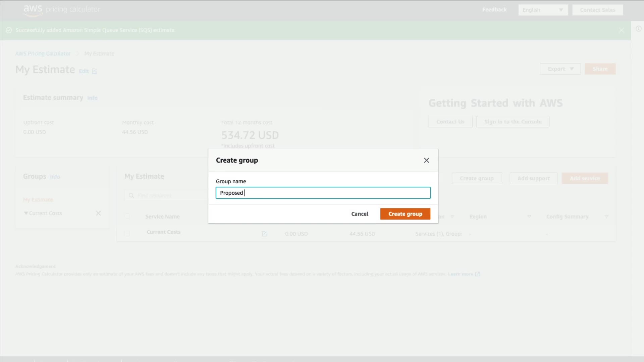
Task: Toggle the select-all services checkbox
Action: pos(127,217)
